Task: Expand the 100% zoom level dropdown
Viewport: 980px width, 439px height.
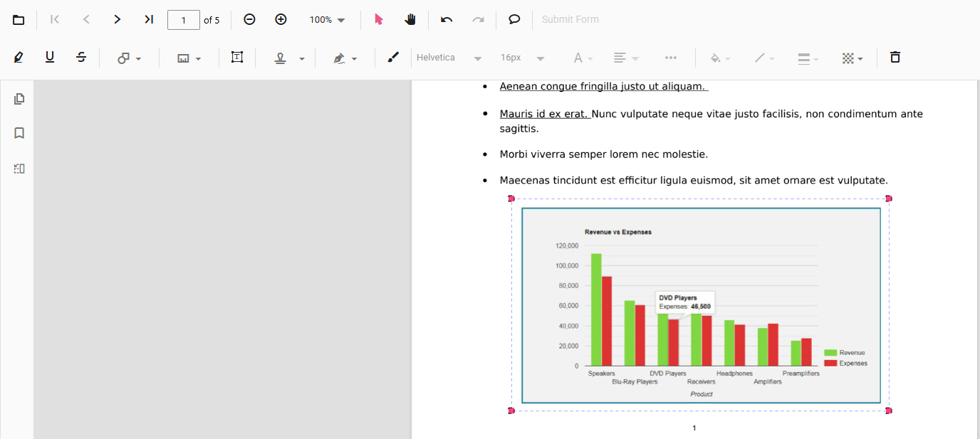Action: [328, 20]
